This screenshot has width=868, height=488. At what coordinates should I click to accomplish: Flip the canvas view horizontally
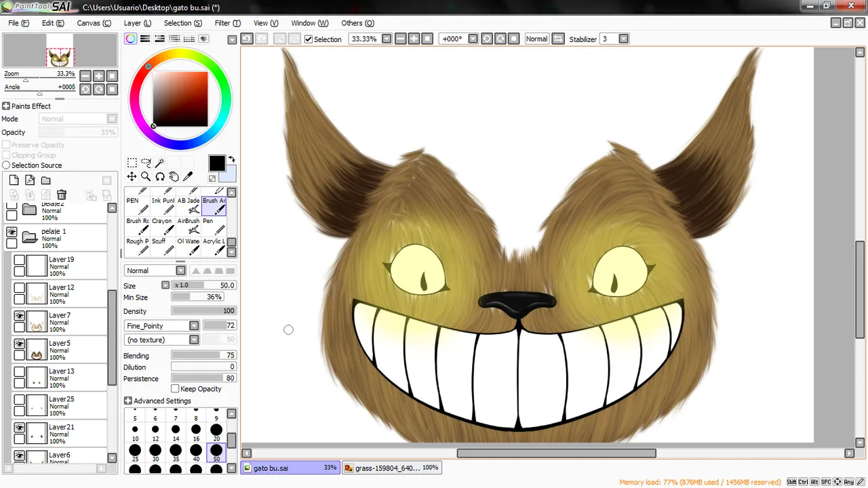point(558,39)
